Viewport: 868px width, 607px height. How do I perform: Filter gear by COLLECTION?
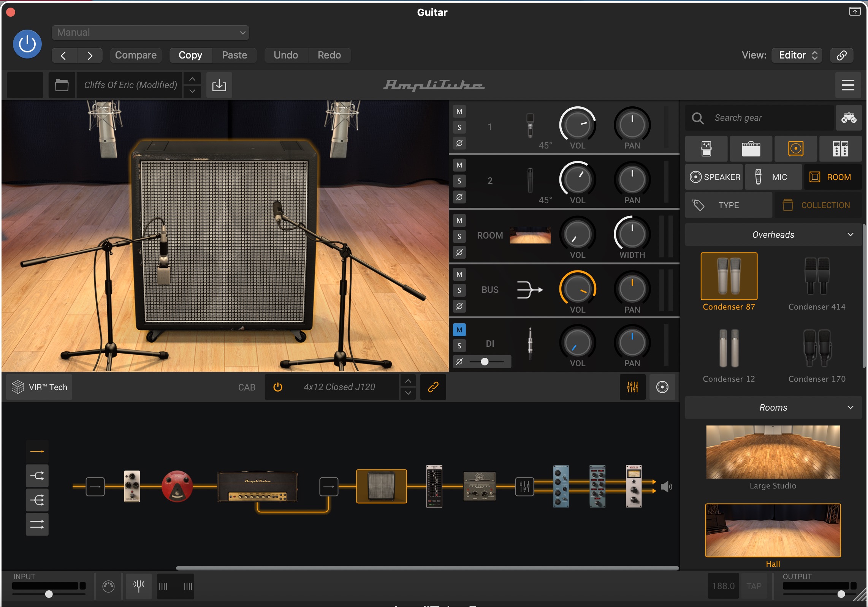coord(819,205)
